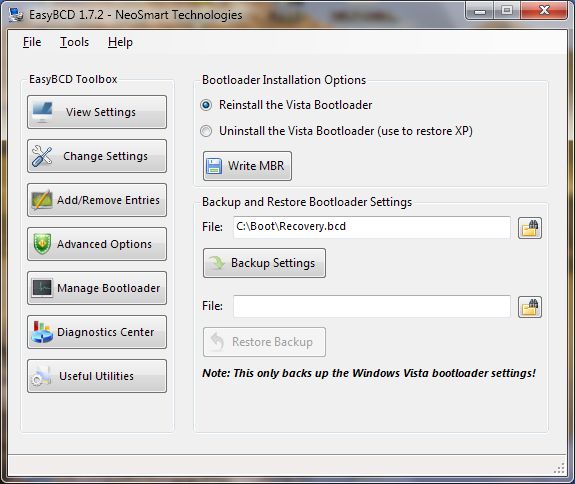This screenshot has height=484, width=575.
Task: Select Reinstall the Vista Bootloader option
Action: click(x=206, y=105)
